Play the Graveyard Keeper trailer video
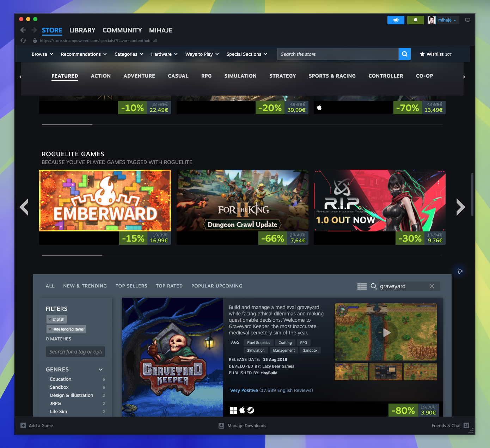The height and width of the screenshot is (448, 490). tap(386, 332)
